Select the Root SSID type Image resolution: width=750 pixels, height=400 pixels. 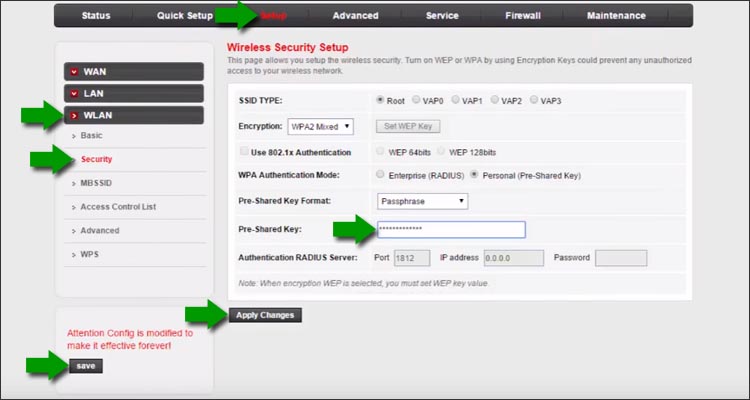point(380,101)
